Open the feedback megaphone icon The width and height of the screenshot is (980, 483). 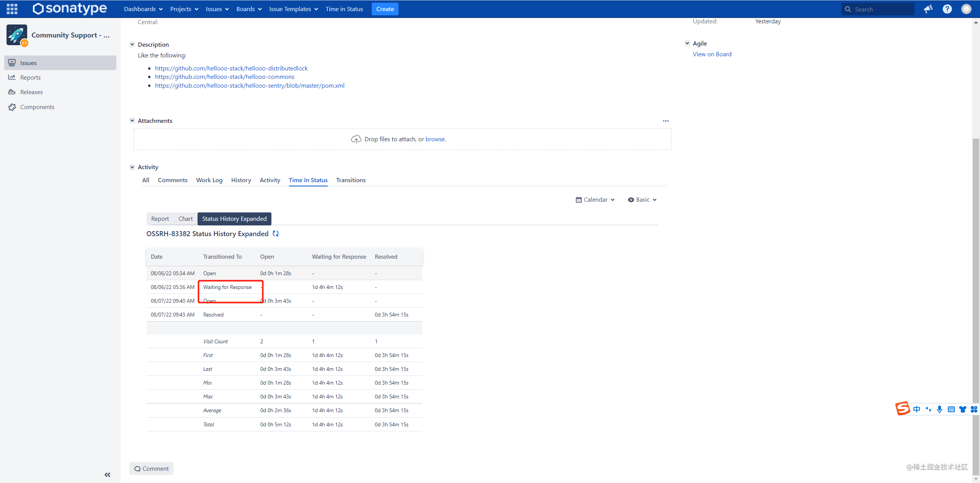(x=928, y=9)
